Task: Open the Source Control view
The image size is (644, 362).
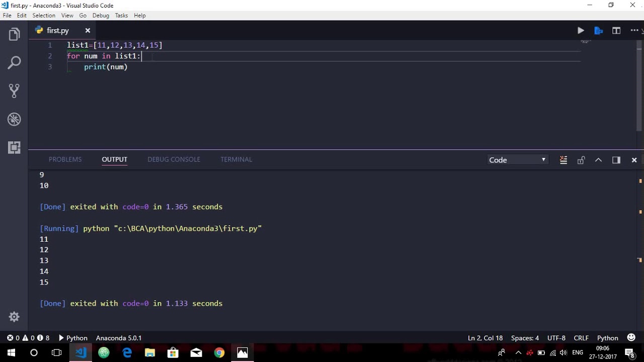Action: click(x=14, y=91)
